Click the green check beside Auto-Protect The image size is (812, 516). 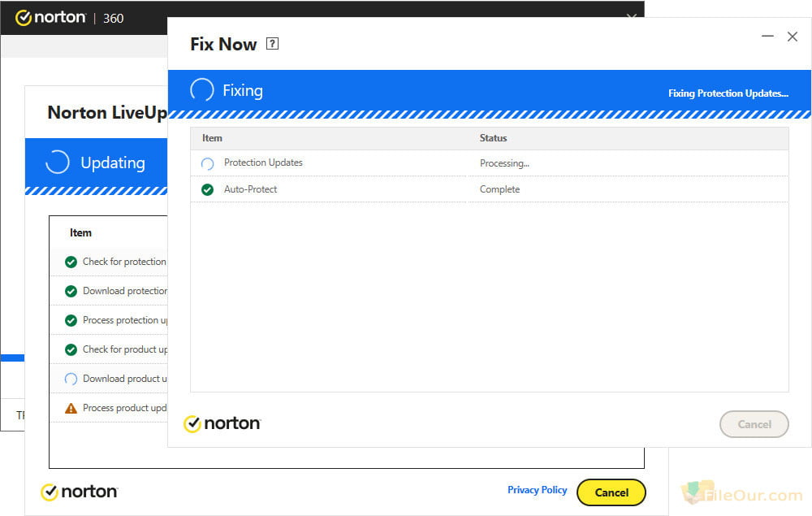(x=207, y=189)
